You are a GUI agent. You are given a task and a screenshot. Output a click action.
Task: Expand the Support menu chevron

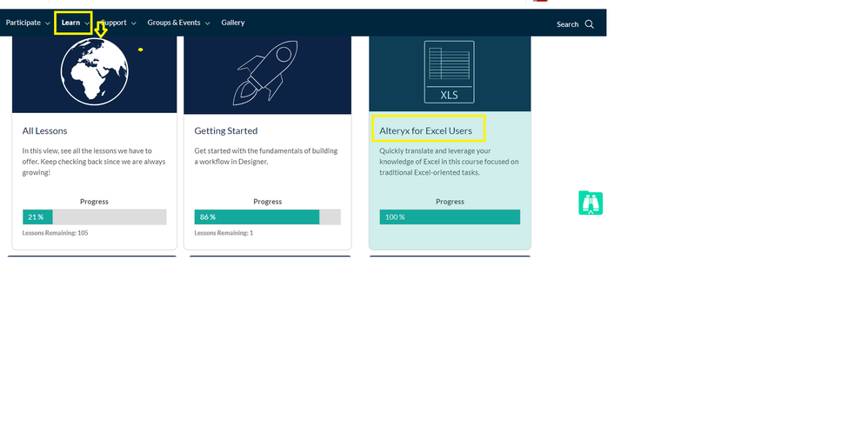tap(133, 23)
